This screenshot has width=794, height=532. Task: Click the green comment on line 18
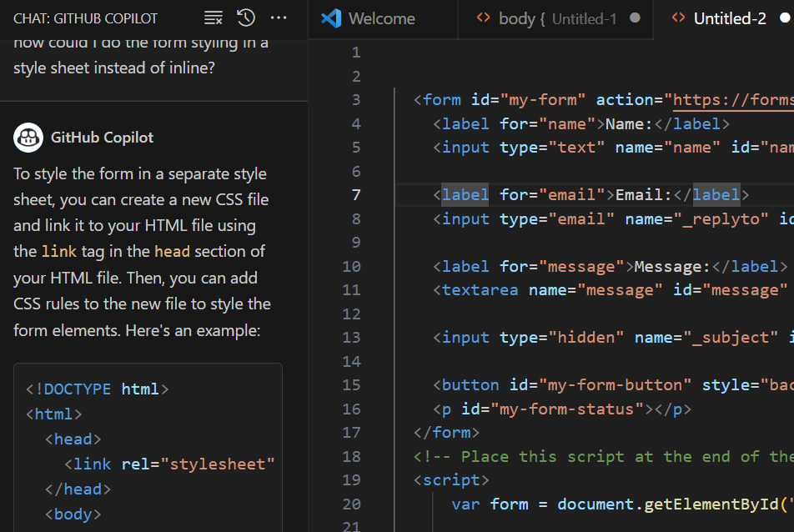tap(601, 457)
